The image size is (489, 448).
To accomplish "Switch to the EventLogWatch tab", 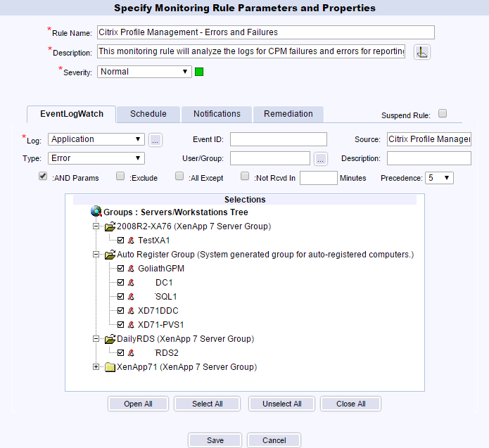I will click(x=72, y=114).
